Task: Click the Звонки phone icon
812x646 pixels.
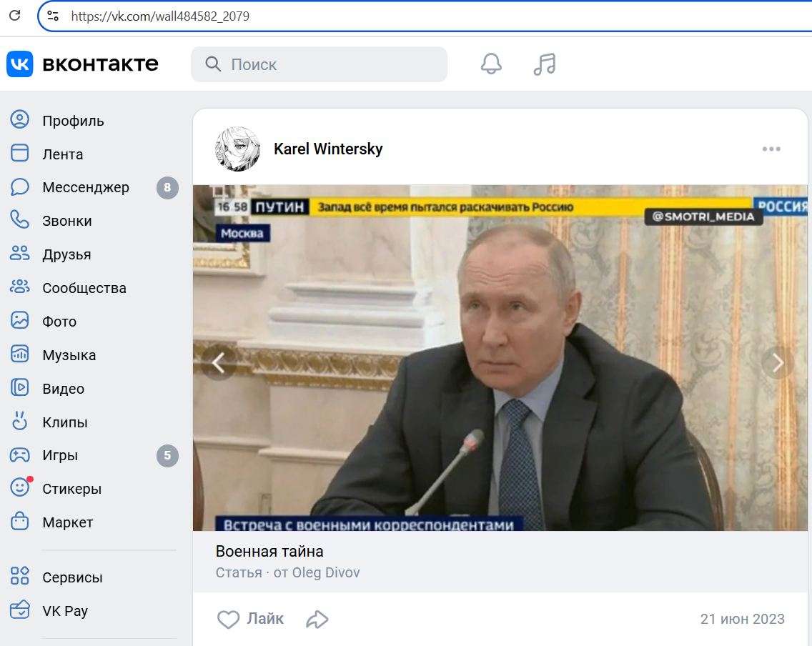Action: (x=20, y=221)
